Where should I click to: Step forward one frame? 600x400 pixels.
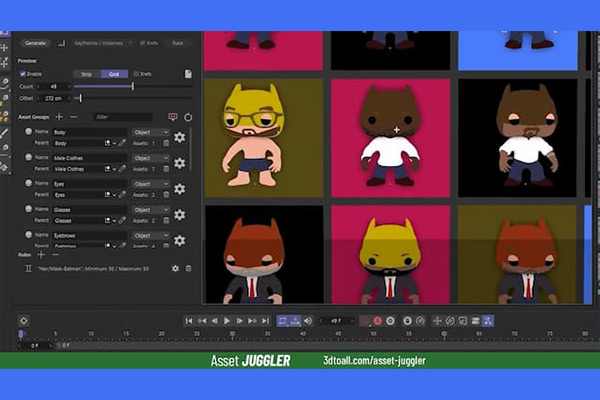coord(240,321)
